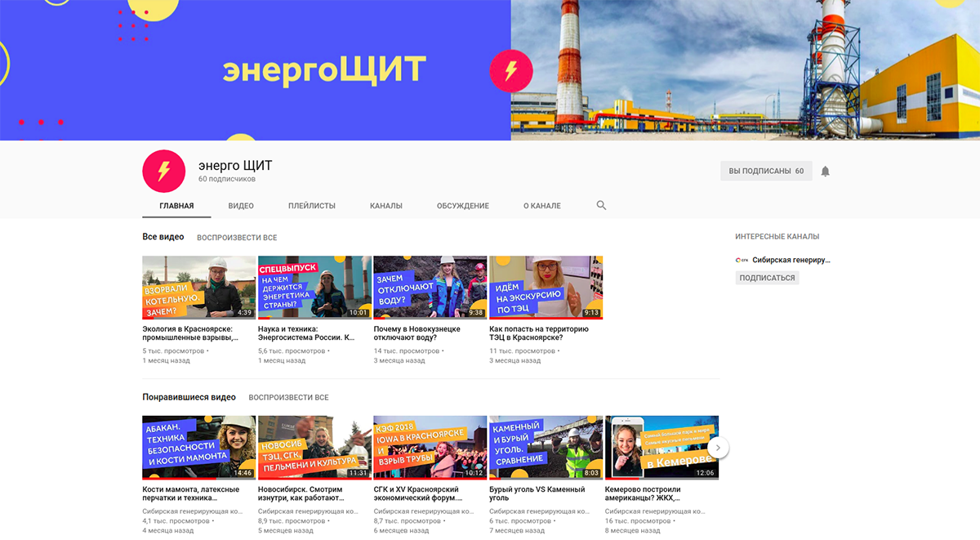Click the энерго ЩИТ channel name
Image resolution: width=980 pixels, height=540 pixels.
click(x=235, y=166)
